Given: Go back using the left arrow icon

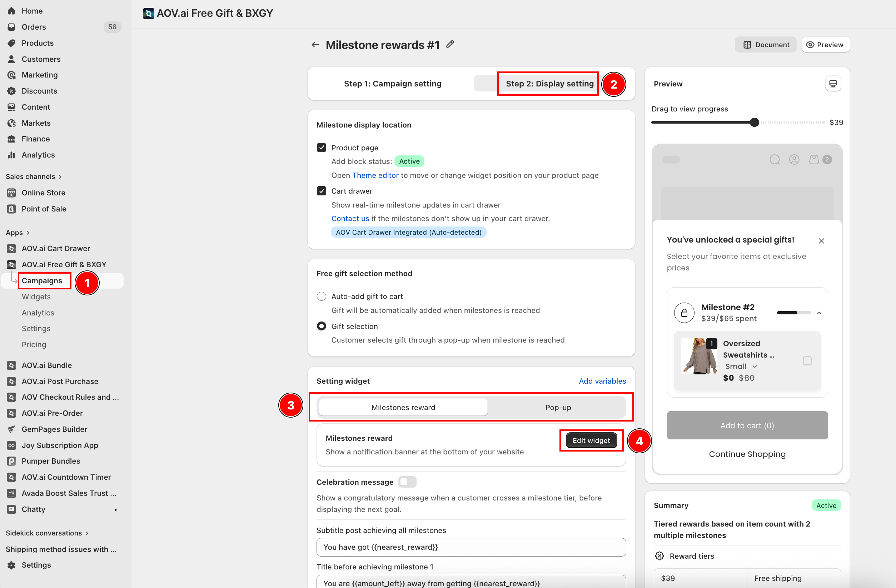Looking at the screenshot, I should pyautogui.click(x=315, y=45).
